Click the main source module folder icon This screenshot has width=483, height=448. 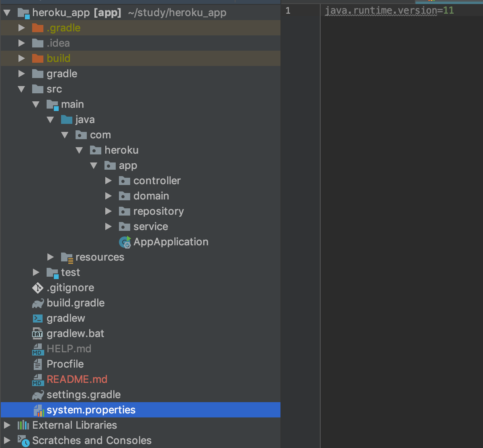click(x=53, y=105)
